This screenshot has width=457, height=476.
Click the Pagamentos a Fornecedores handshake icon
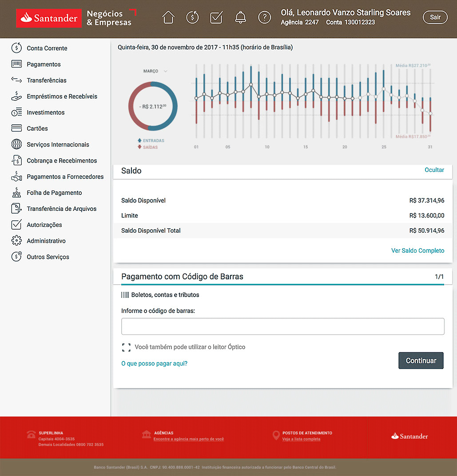point(16,176)
